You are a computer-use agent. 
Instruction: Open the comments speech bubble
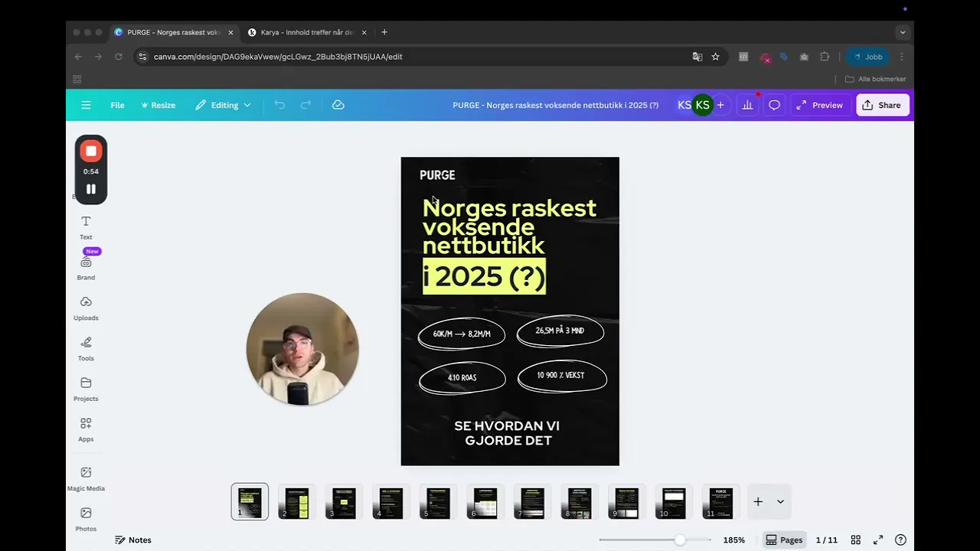[774, 105]
